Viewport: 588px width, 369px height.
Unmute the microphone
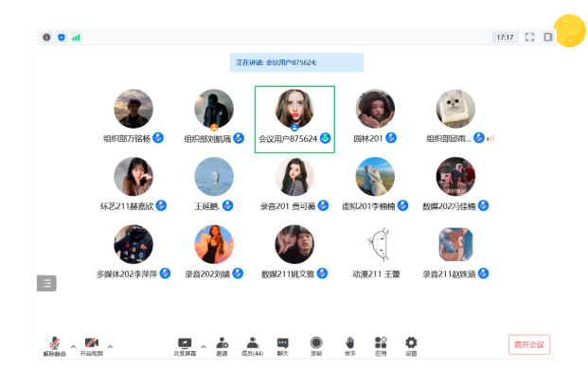pos(55,346)
